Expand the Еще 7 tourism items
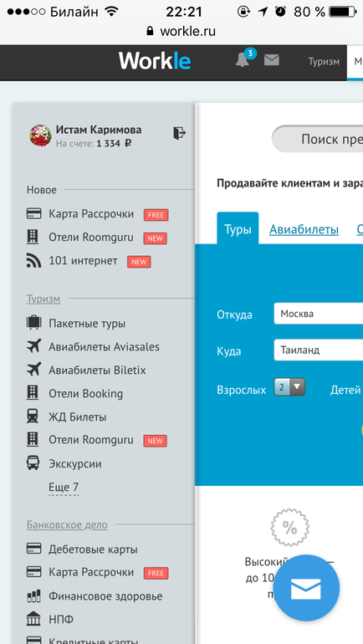Image resolution: width=363 pixels, height=644 pixels. tap(64, 488)
